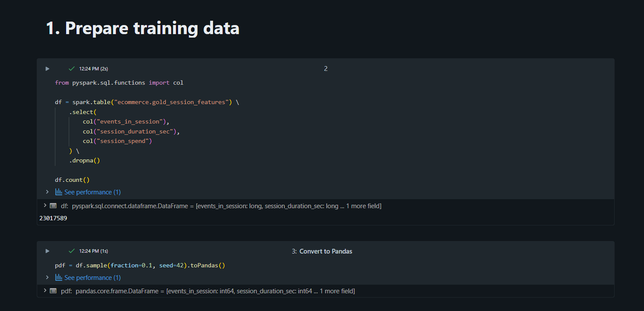The width and height of the screenshot is (644, 311).
Task: Click the .select( code line
Action: (82, 112)
